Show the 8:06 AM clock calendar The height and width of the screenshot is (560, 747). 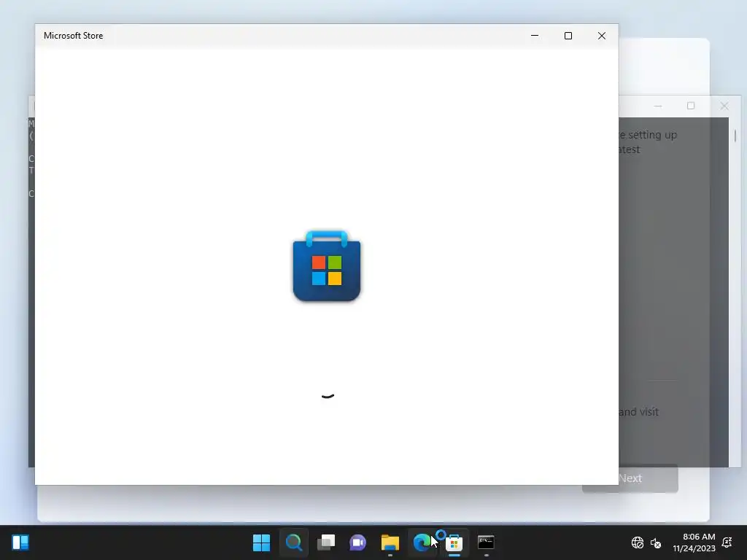[x=694, y=542]
